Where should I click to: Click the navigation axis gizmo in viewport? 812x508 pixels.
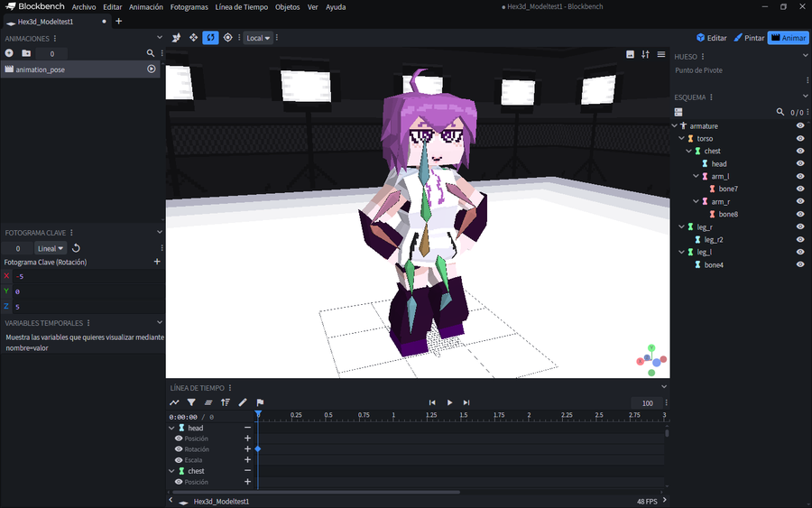click(x=651, y=360)
